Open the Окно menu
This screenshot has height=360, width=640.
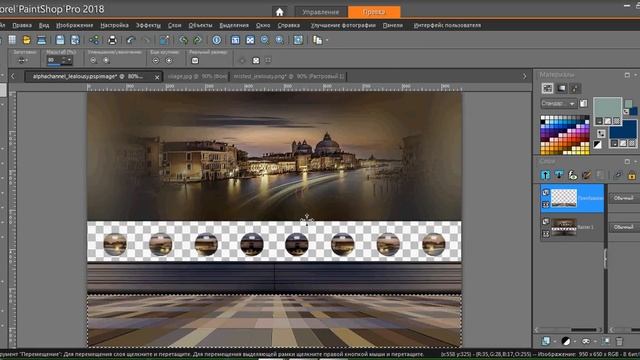coord(263,25)
